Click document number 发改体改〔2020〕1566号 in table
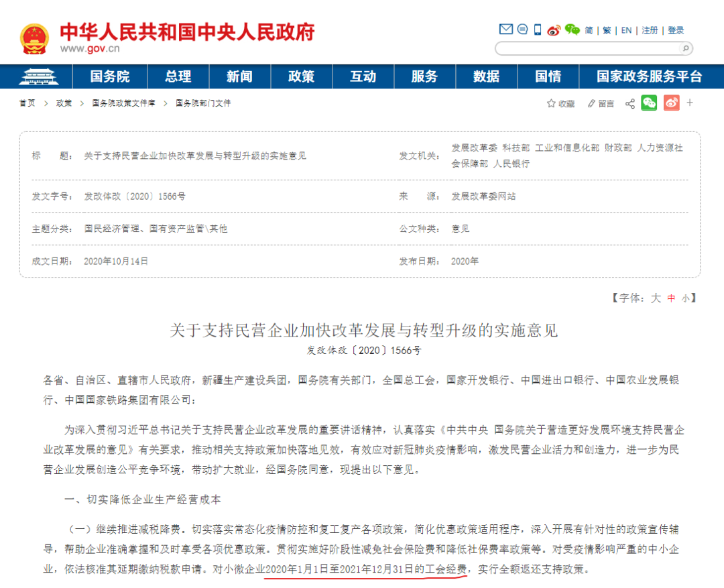This screenshot has width=724, height=588. 135,196
